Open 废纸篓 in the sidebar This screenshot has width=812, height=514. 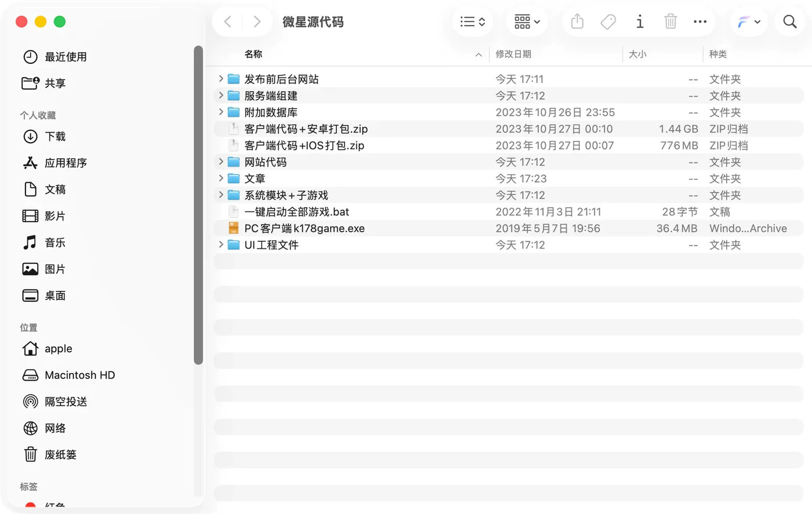[49, 455]
